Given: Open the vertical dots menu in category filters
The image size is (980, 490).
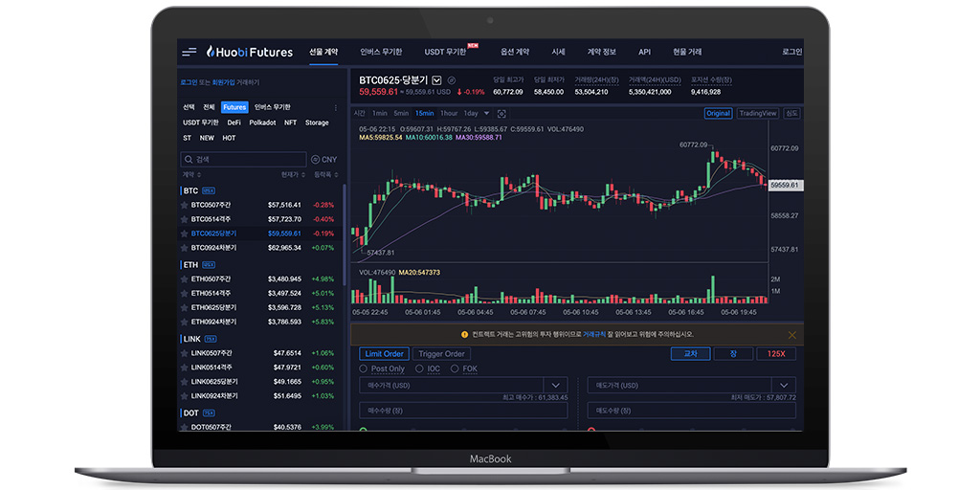Looking at the screenshot, I should (x=336, y=107).
